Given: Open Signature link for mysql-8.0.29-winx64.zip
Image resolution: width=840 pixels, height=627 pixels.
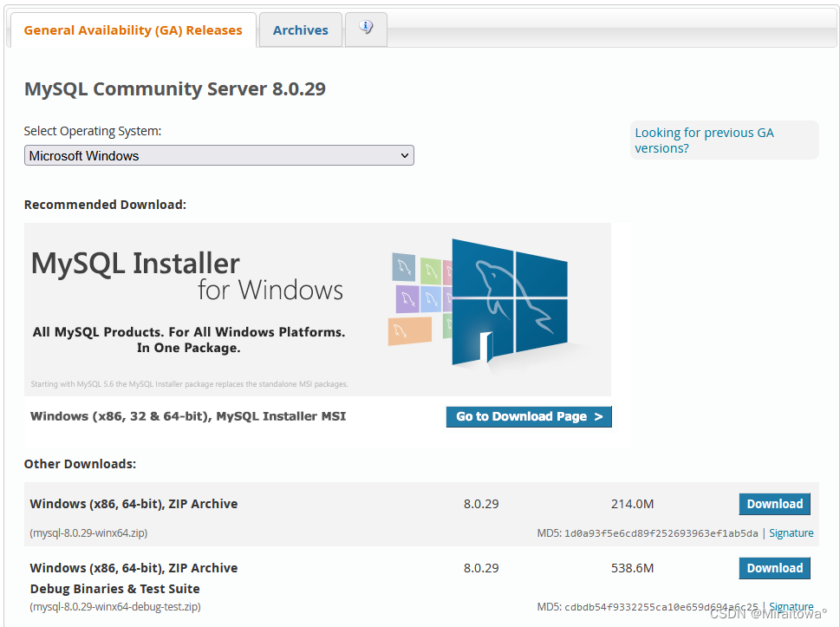Looking at the screenshot, I should 791,533.
